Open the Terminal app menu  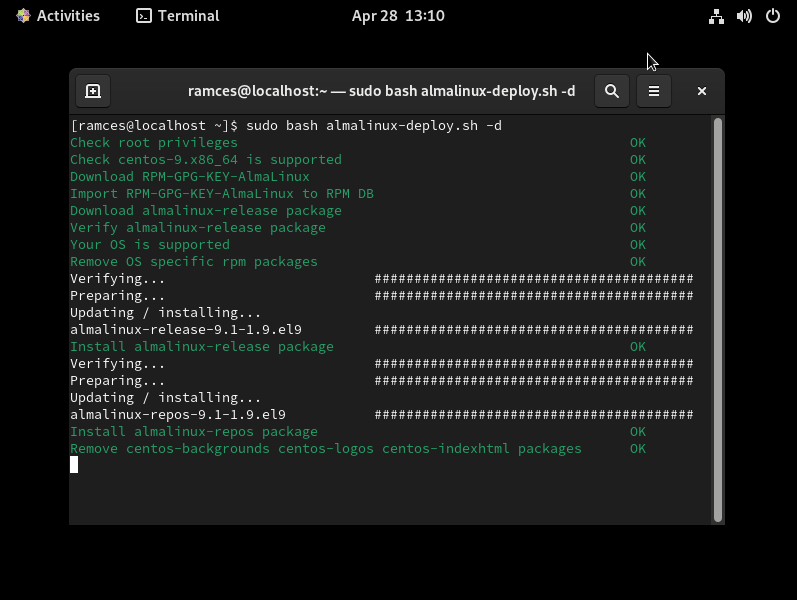pos(178,16)
